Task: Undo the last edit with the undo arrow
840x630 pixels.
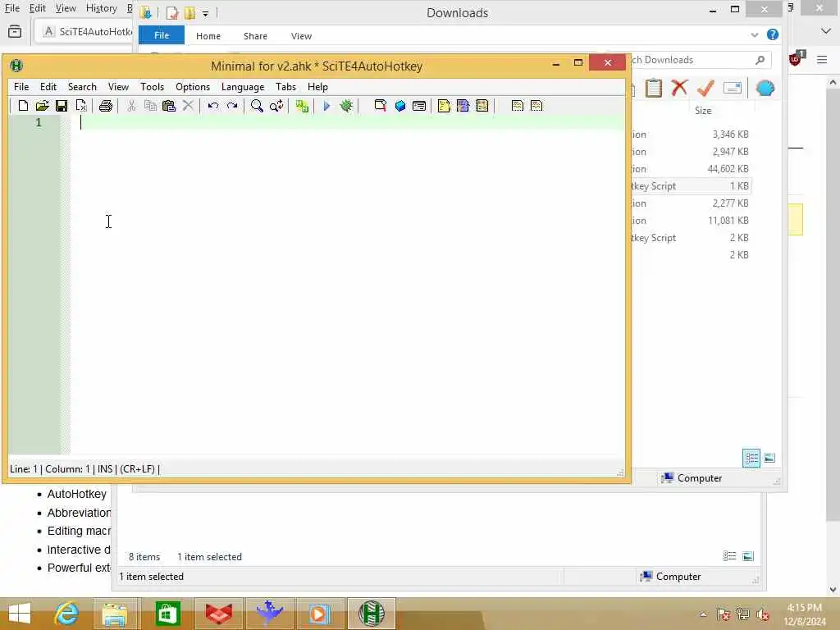Action: [213, 106]
